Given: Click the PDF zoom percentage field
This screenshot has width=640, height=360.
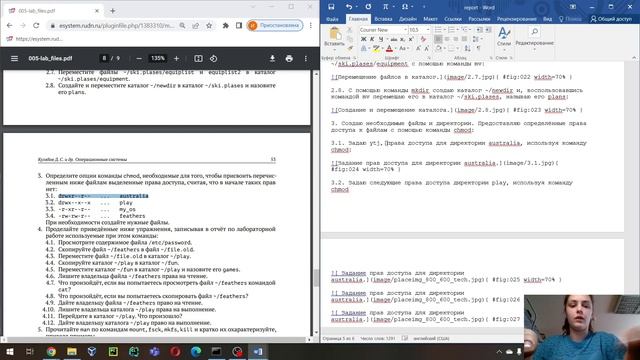Looking at the screenshot, I should click(158, 58).
